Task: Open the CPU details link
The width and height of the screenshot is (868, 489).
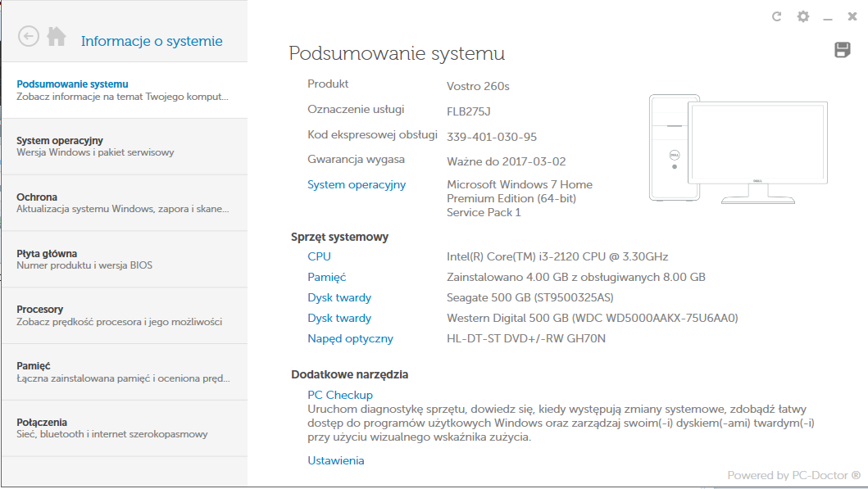Action: pos(319,256)
